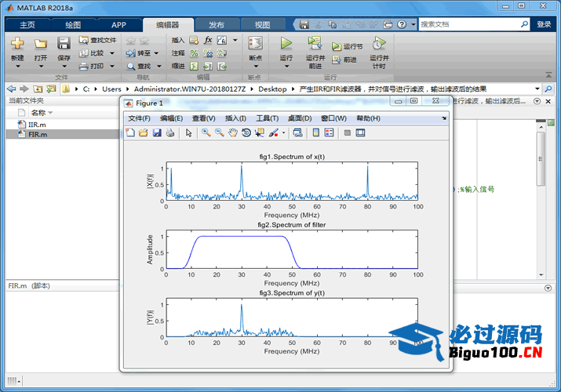
Task: Open the Print dropdown arrow in the ribbon
Action: coord(112,66)
